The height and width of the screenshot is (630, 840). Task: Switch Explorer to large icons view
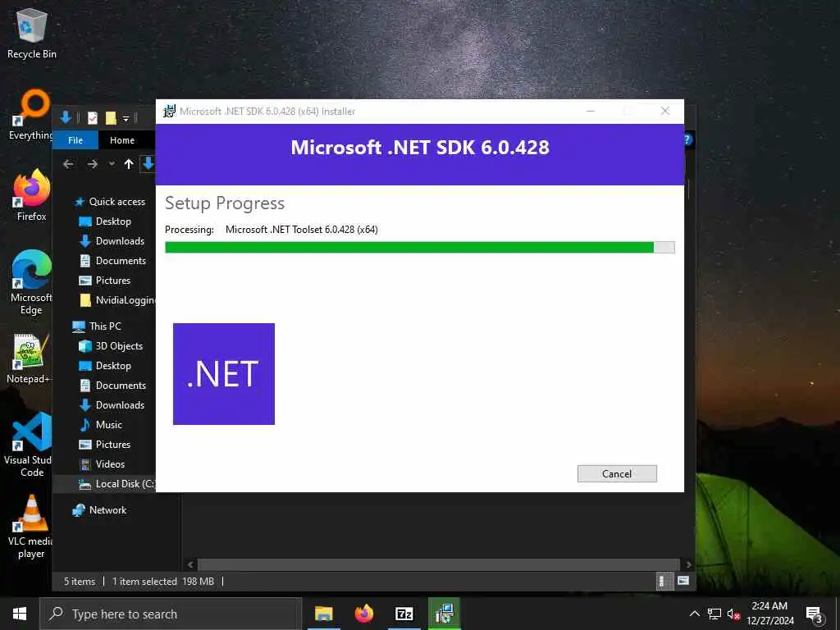tap(683, 582)
